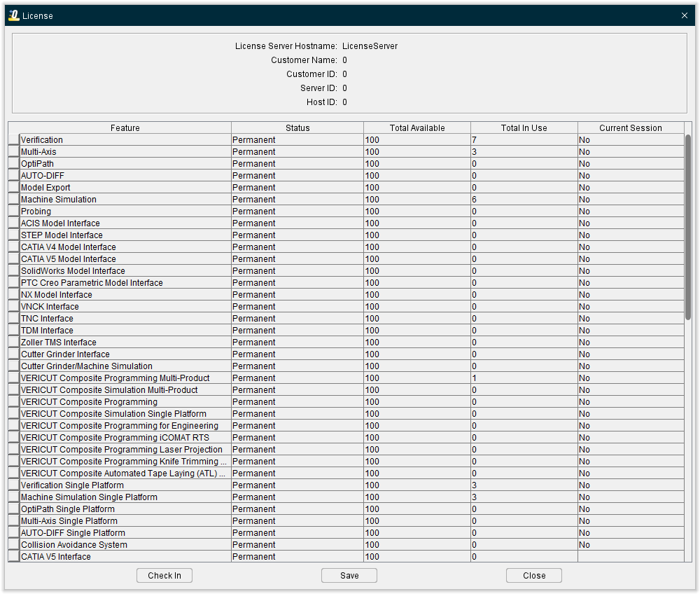
Task: Click the Check In button
Action: [x=164, y=575]
